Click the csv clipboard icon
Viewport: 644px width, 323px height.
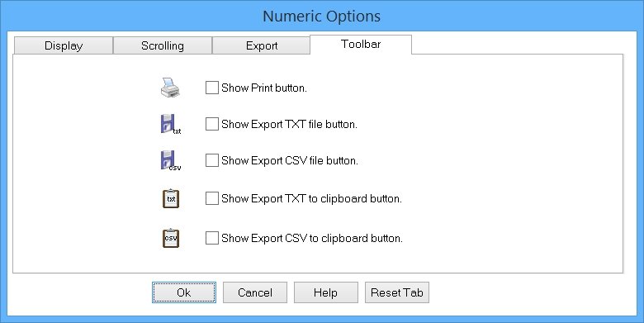171,238
